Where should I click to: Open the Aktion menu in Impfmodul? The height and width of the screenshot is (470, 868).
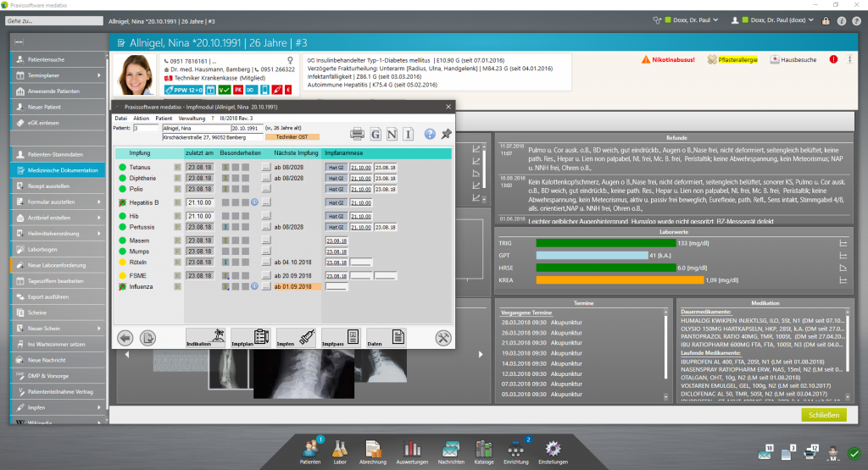[141, 118]
